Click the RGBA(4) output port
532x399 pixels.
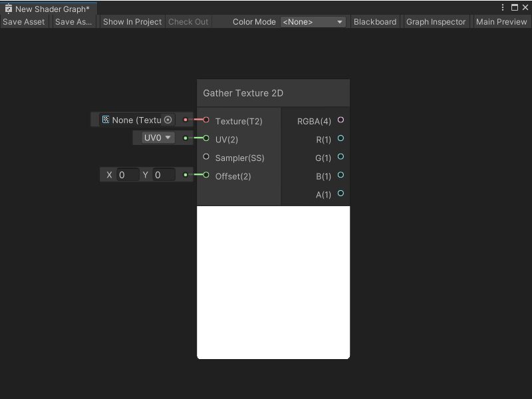tap(340, 121)
